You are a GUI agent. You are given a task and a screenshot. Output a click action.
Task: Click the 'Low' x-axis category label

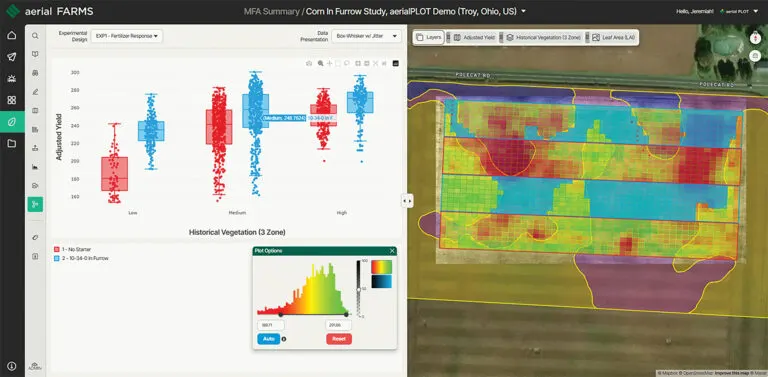pos(133,213)
